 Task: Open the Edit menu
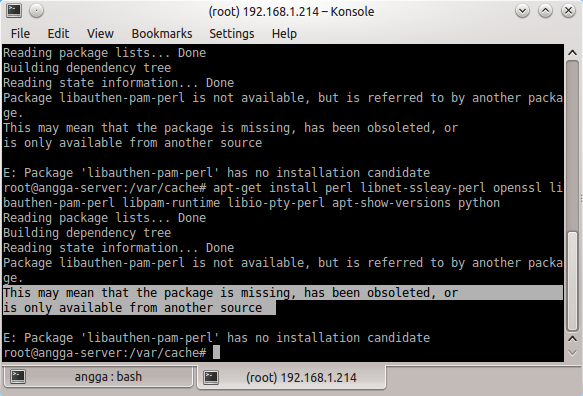coord(58,33)
